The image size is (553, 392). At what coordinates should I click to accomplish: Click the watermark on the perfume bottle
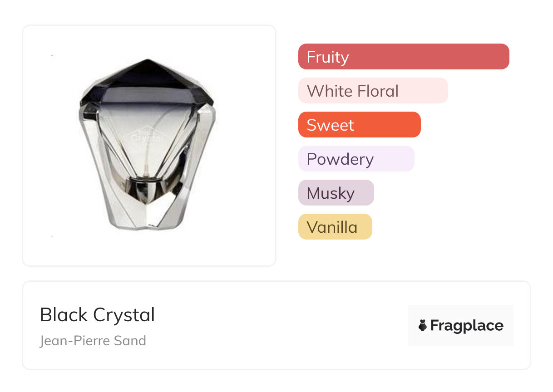click(x=146, y=135)
